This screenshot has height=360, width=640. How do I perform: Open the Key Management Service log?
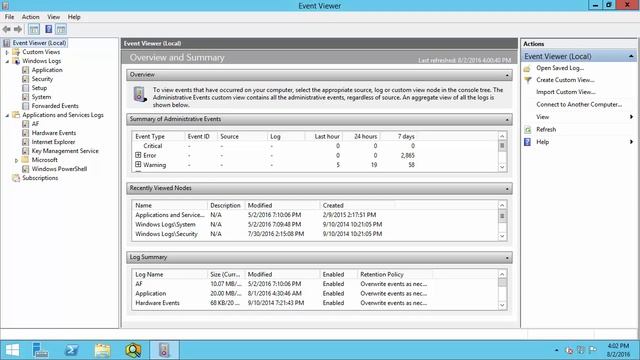65,151
